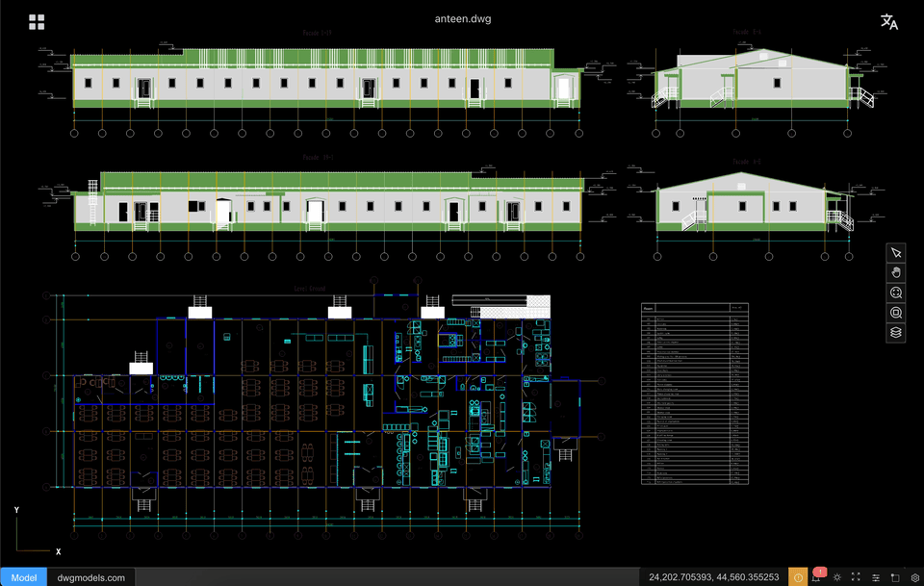Screen dimensions: 924x586
Task: Open the Layers panel icon
Action: [895, 332]
